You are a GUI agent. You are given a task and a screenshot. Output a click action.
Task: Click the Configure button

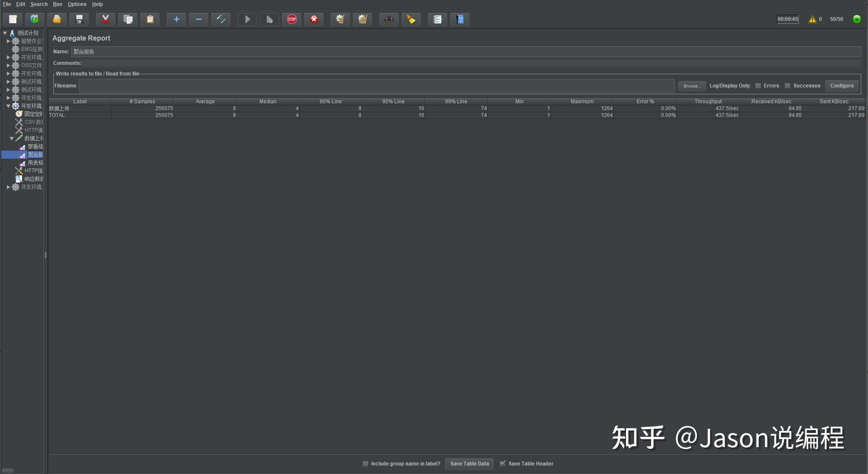tap(842, 86)
